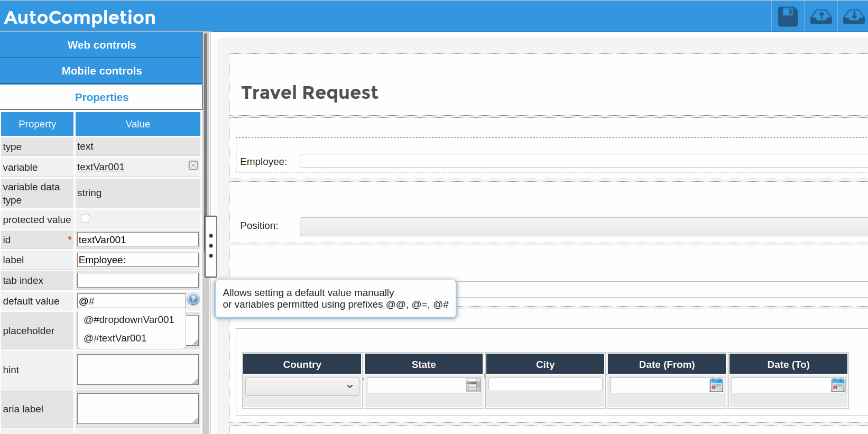Image resolution: width=868 pixels, height=434 pixels.
Task: Open the Country dropdown
Action: coord(302,386)
